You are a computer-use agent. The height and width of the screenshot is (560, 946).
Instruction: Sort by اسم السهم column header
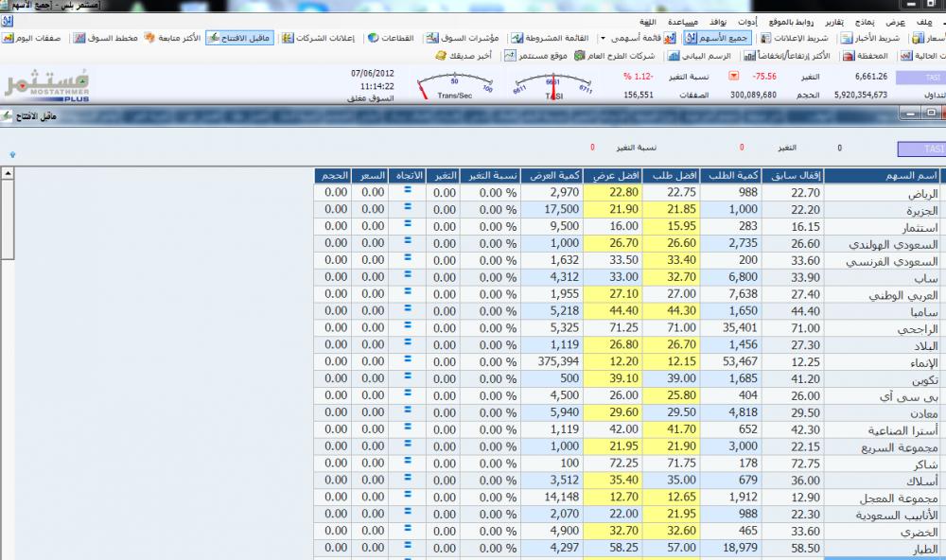883,176
